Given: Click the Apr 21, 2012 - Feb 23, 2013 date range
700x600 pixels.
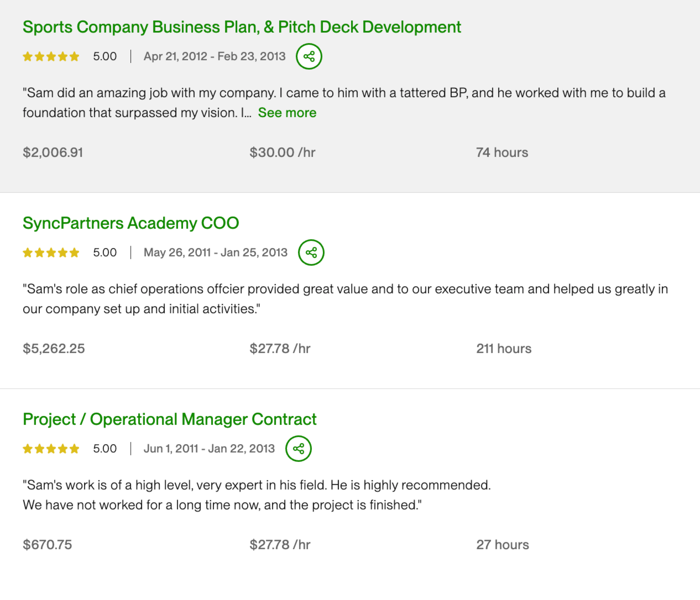Looking at the screenshot, I should (215, 56).
